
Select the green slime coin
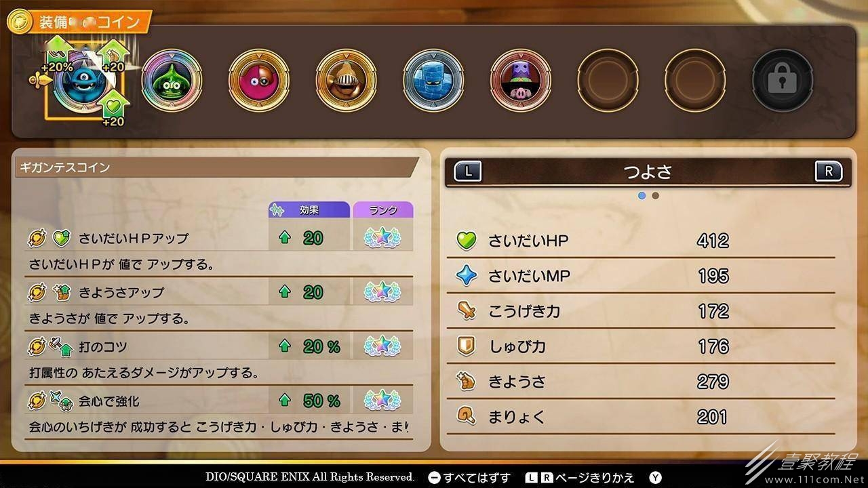click(x=172, y=80)
